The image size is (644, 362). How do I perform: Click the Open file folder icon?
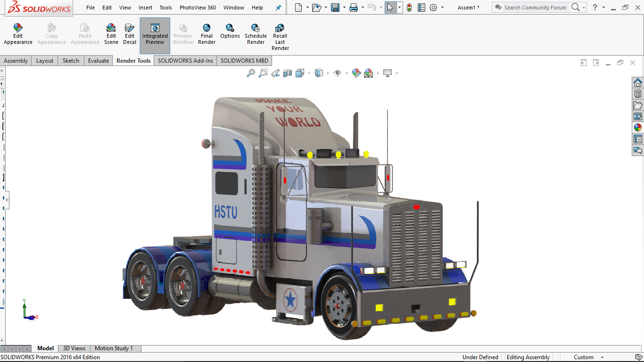[317, 8]
